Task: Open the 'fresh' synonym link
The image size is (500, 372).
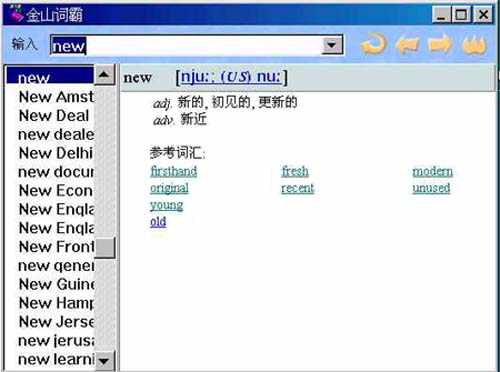Action: 295,171
